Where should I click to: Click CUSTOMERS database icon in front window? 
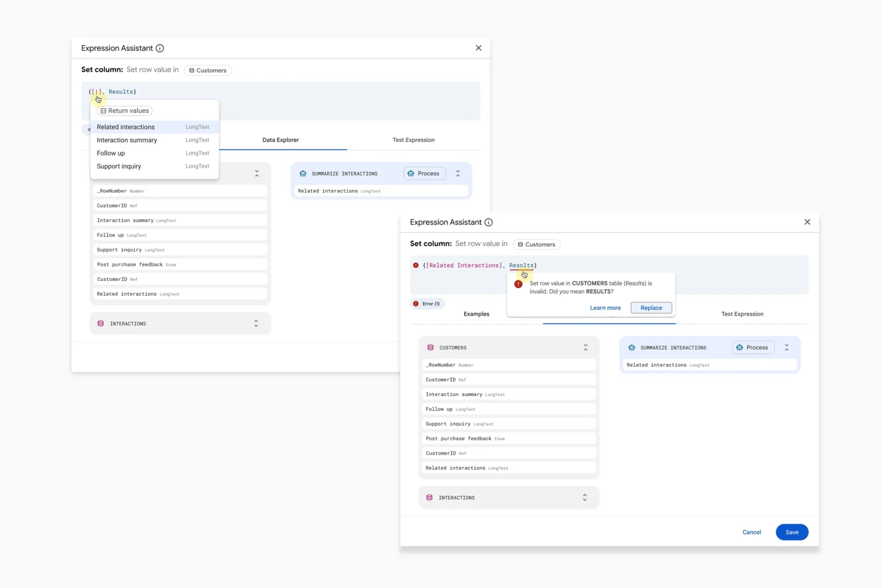pos(431,347)
